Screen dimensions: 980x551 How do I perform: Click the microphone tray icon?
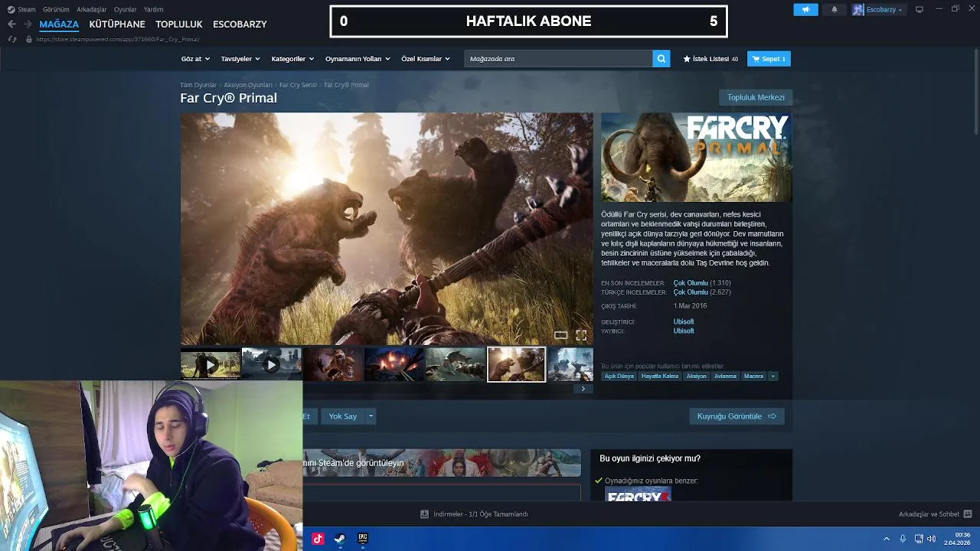pyautogui.click(x=903, y=539)
